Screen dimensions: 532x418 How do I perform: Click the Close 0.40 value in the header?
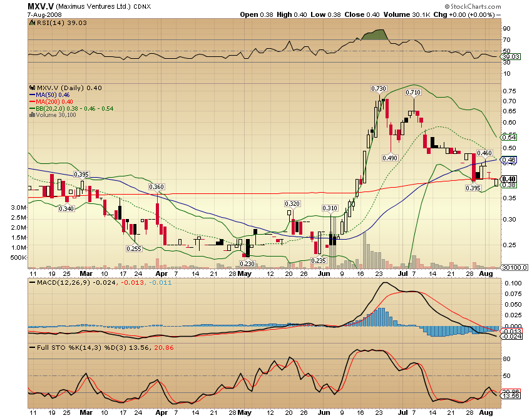pos(362,14)
